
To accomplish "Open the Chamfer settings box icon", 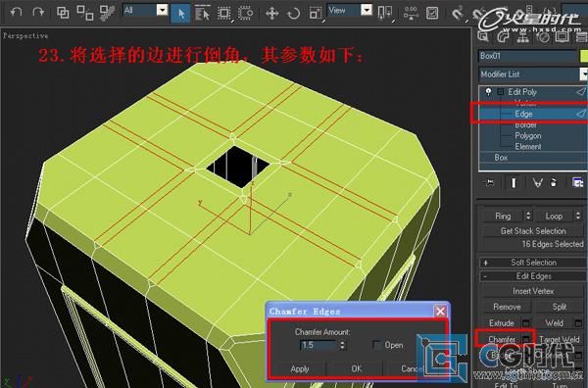I will [x=526, y=340].
